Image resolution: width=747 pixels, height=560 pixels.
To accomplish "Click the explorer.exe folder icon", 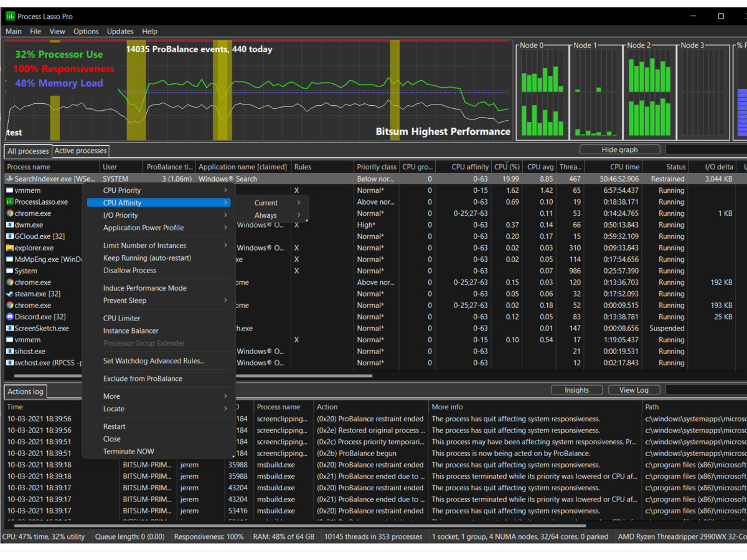I will [9, 248].
